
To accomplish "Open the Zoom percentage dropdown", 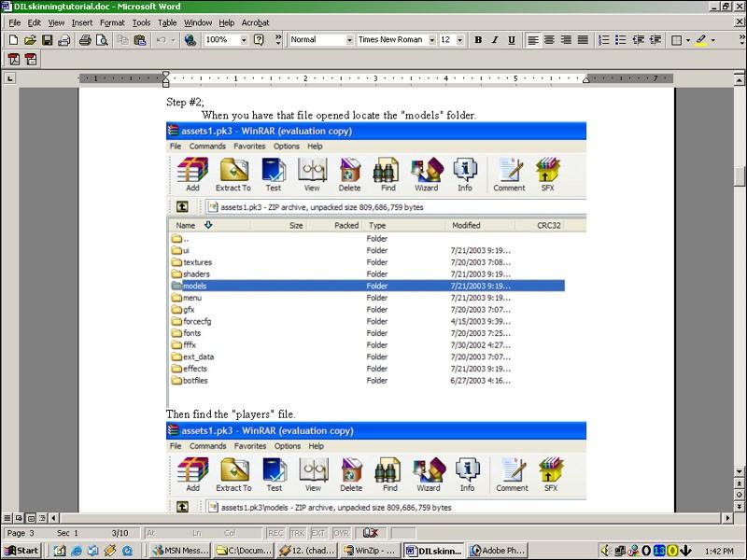I will coord(244,40).
